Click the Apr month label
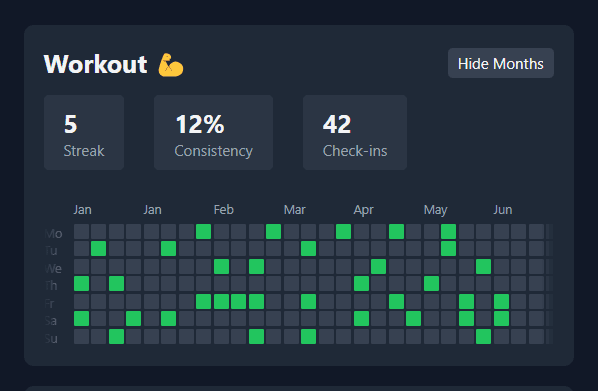The image size is (598, 391). 363,209
